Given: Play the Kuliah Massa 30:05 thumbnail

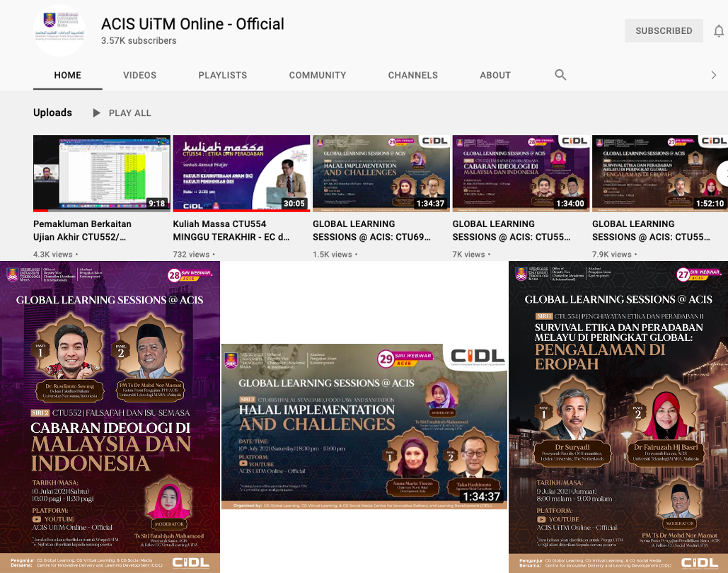Looking at the screenshot, I should click(x=241, y=173).
